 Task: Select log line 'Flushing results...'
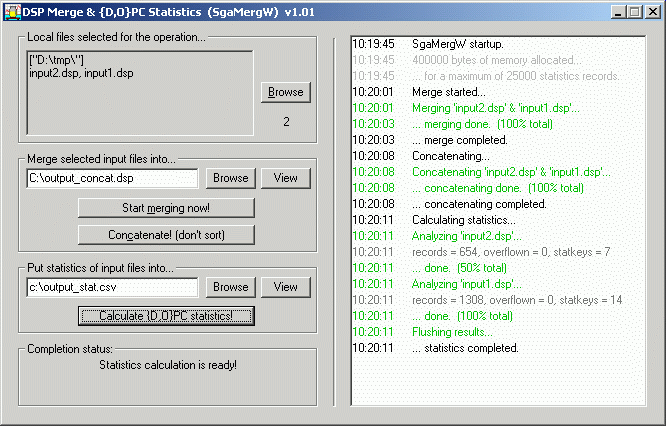[x=452, y=332]
